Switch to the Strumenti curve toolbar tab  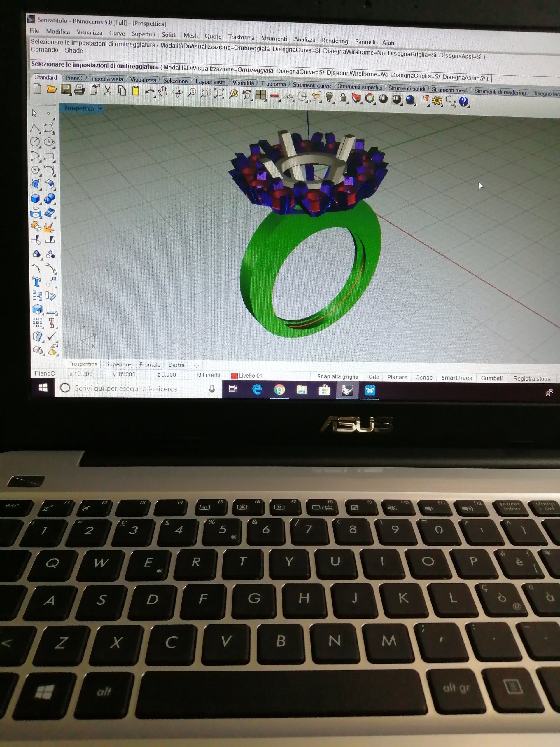pos(311,85)
